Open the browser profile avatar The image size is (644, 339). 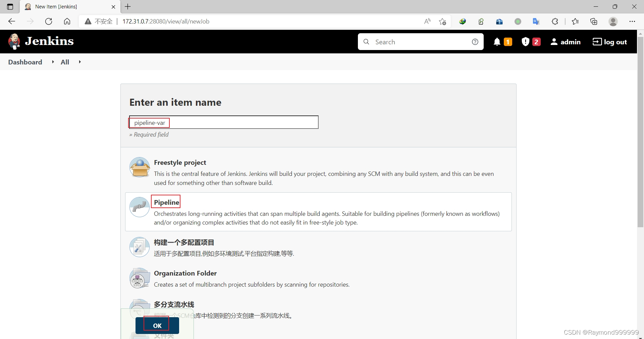click(x=613, y=21)
